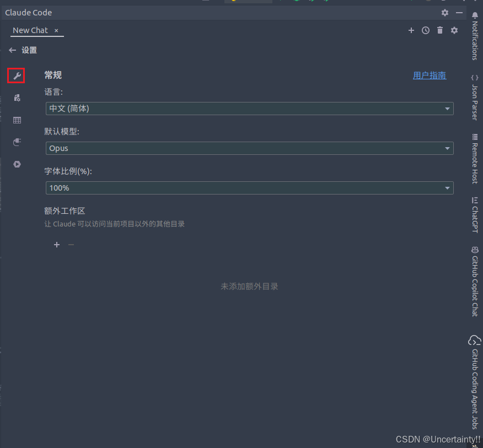Viewport: 483px width, 448px height.
Task: Click the 默认模型 label
Action: point(62,132)
